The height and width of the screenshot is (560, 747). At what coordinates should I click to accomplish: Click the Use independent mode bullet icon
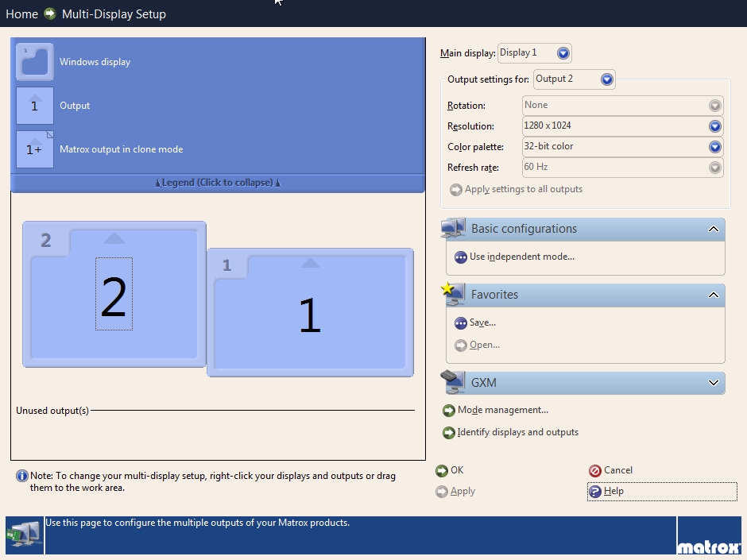coord(461,257)
